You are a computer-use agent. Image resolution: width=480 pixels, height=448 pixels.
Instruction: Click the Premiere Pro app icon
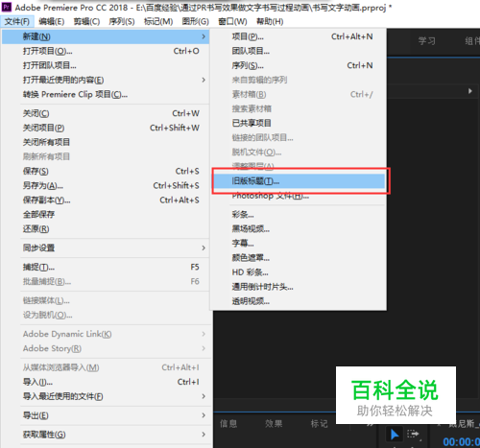tap(7, 7)
